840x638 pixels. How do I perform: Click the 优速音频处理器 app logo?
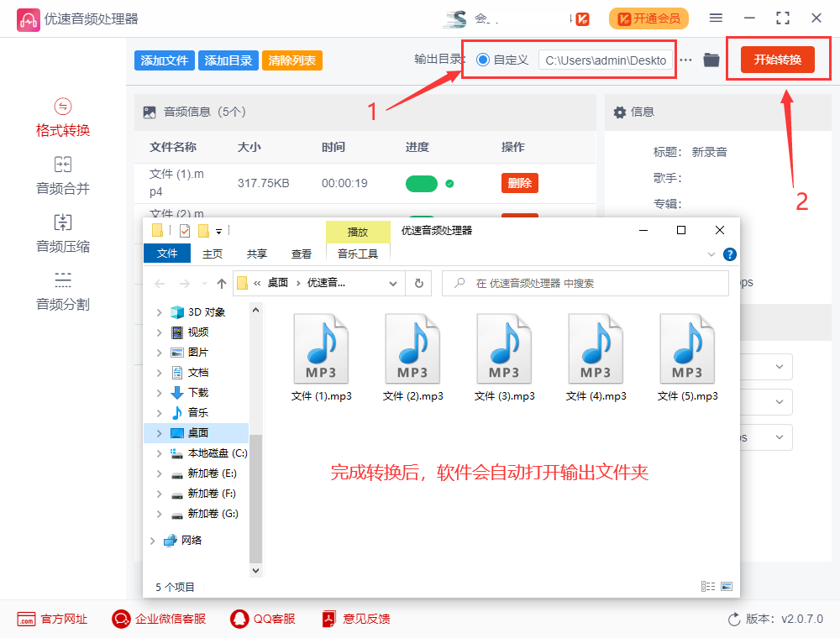point(28,19)
